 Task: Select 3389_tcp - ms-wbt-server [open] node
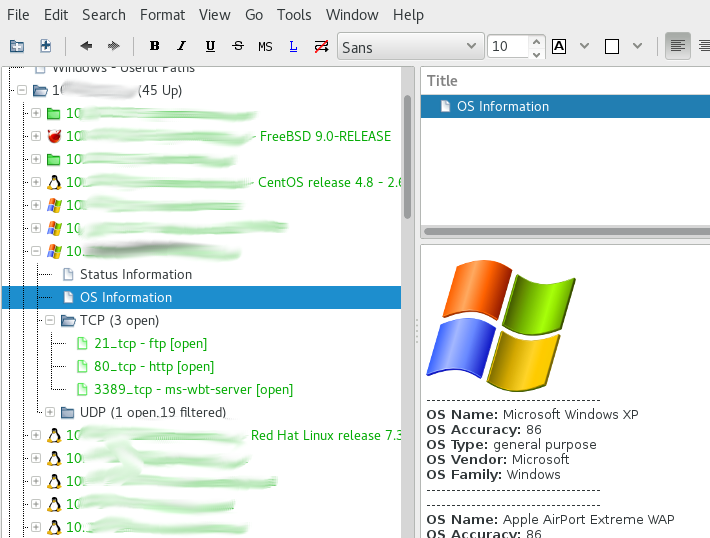click(x=193, y=389)
